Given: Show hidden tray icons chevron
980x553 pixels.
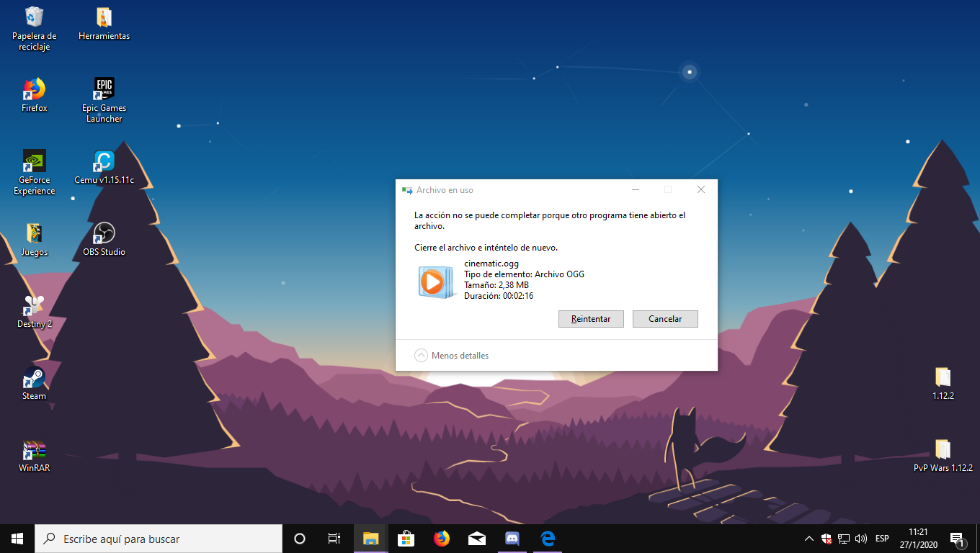Looking at the screenshot, I should [809, 539].
